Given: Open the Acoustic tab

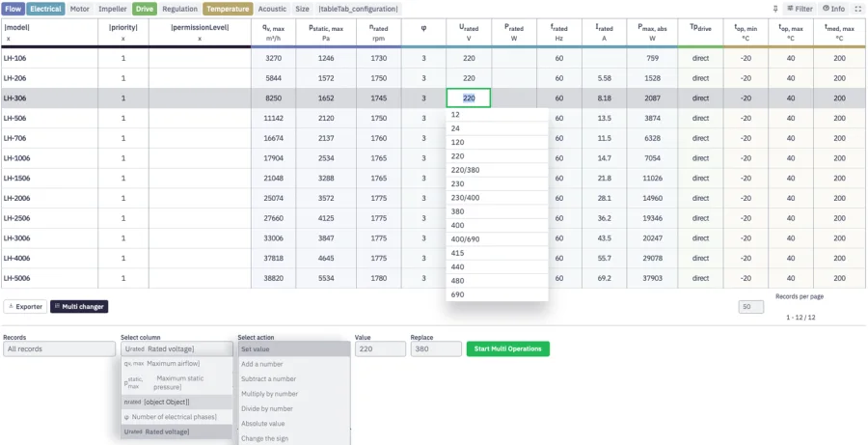Looking at the screenshot, I should click(272, 9).
